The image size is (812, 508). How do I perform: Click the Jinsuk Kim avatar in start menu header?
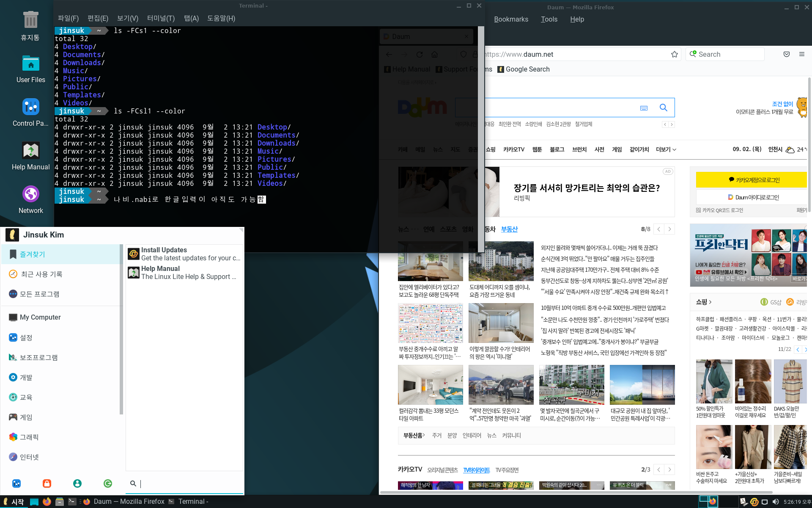pyautogui.click(x=12, y=235)
